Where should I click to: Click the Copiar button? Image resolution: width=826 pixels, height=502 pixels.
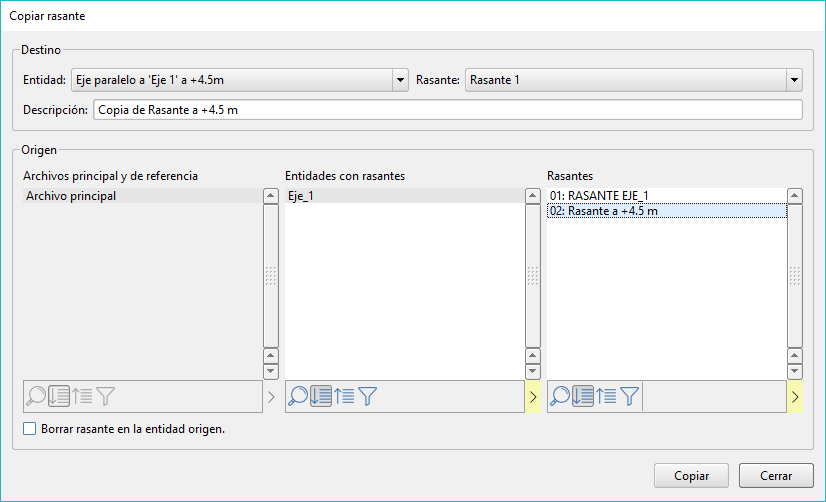coord(691,476)
